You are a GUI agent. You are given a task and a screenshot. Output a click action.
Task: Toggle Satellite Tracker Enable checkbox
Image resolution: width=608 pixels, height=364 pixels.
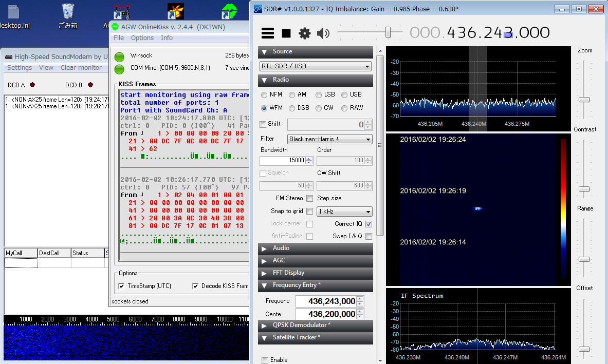pos(265,360)
